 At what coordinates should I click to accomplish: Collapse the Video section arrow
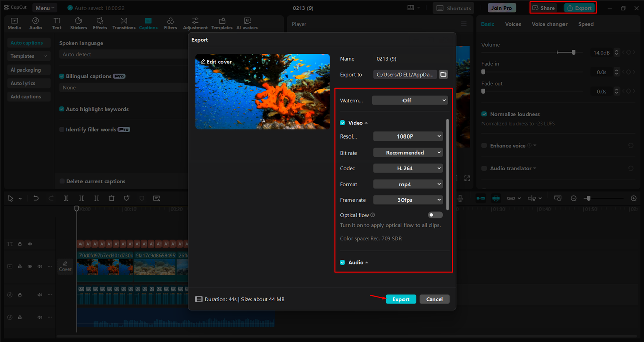click(x=366, y=123)
